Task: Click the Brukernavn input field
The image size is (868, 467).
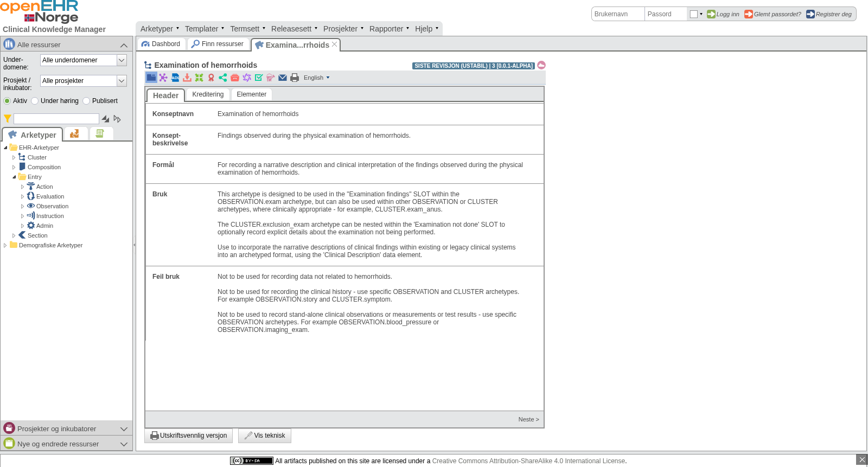Action: pos(618,14)
